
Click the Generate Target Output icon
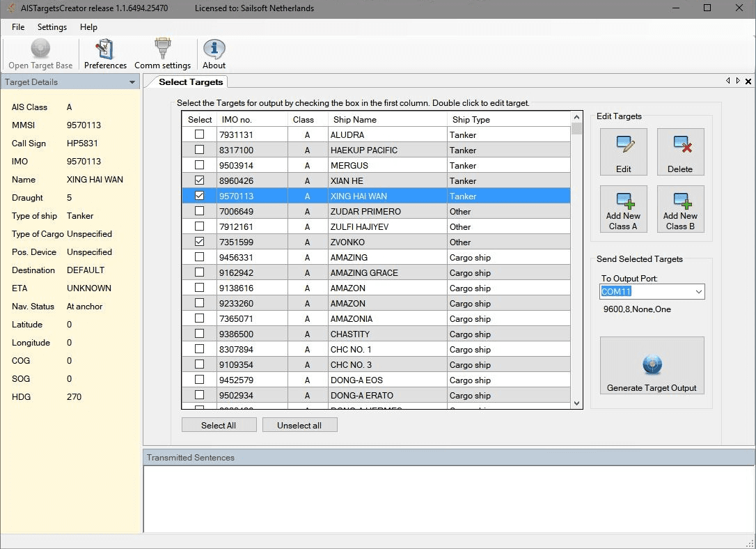coord(652,364)
